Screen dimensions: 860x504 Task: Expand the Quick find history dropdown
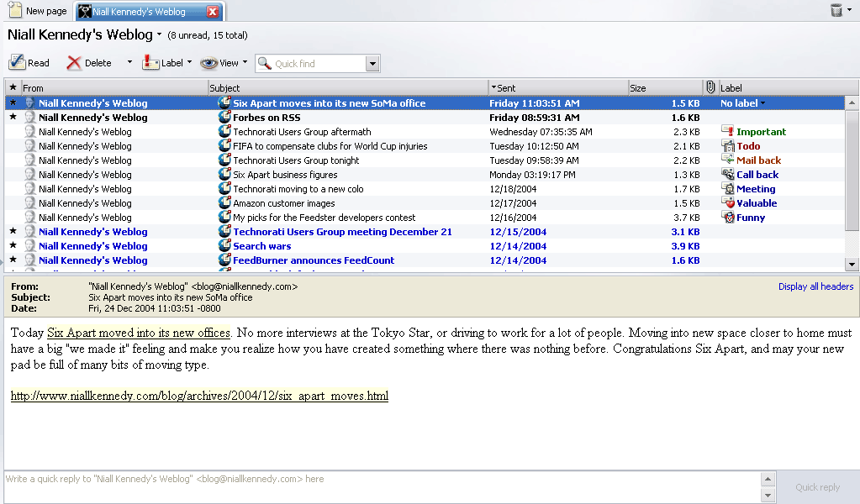click(372, 64)
